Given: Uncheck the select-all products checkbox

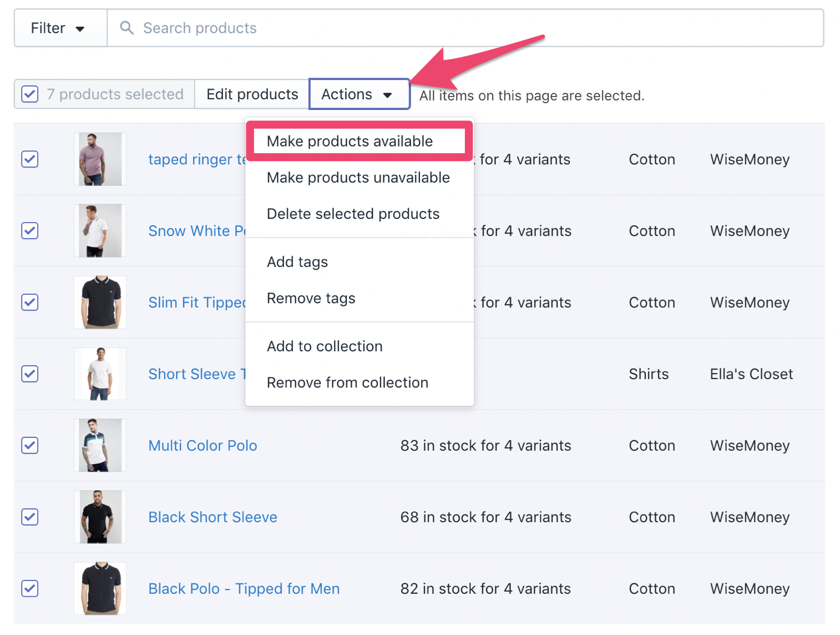Looking at the screenshot, I should pos(30,94).
